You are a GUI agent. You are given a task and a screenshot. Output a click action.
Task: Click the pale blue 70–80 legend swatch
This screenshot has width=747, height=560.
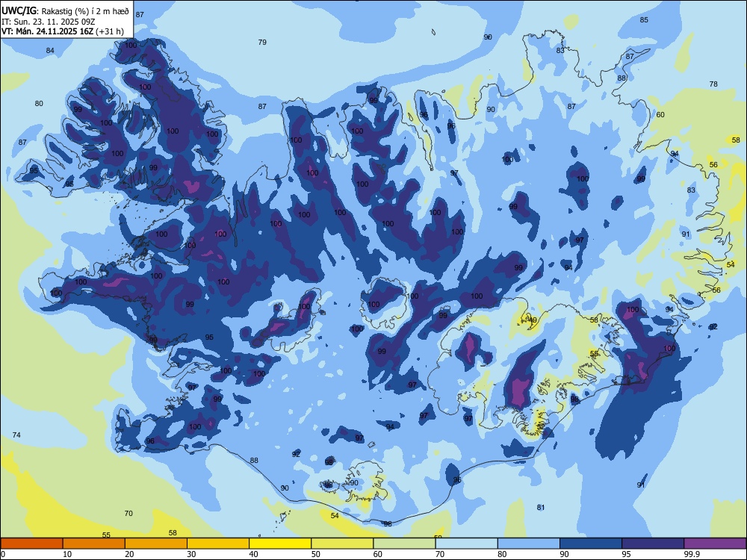click(x=466, y=544)
